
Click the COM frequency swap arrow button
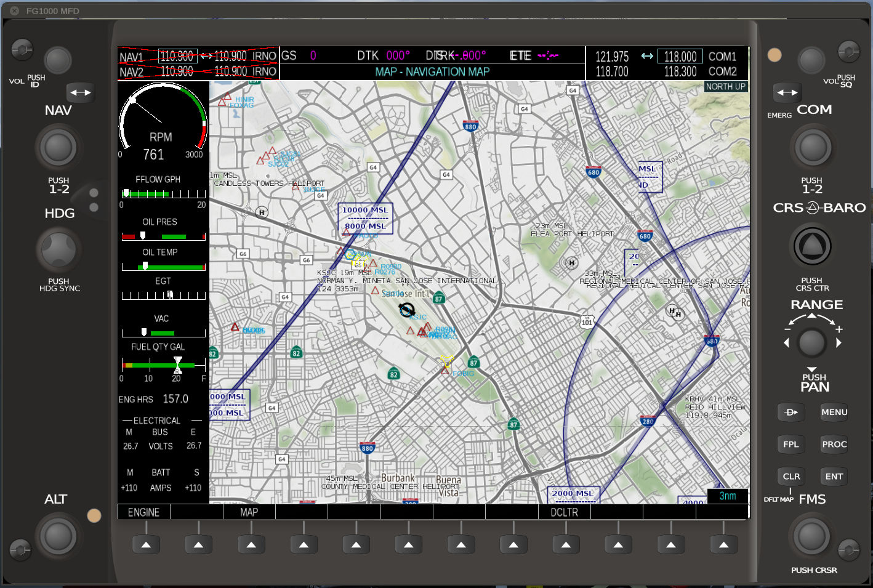(787, 93)
